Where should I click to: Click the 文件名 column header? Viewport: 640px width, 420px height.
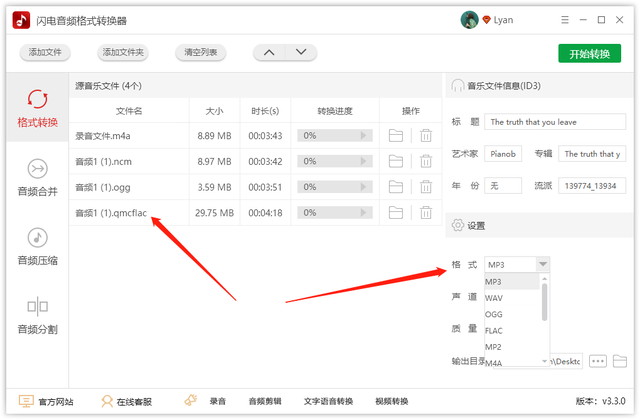coord(129,111)
